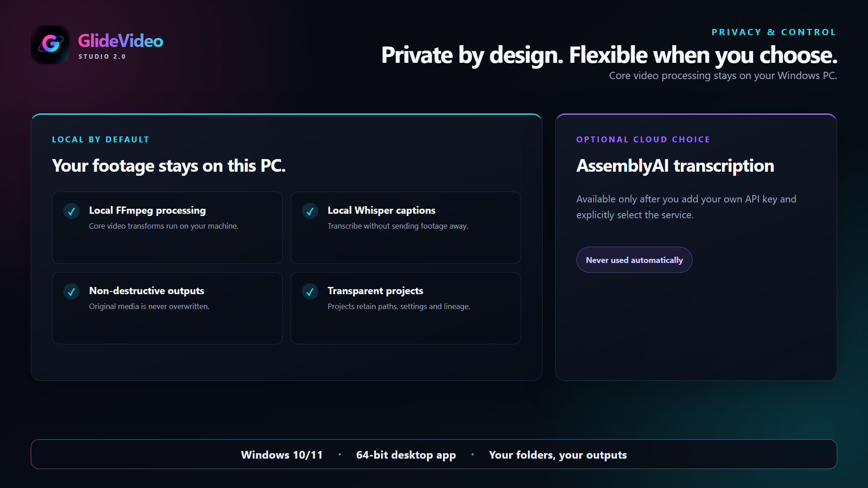
Task: Click the AssemblyAI transcription heading
Action: point(675,166)
